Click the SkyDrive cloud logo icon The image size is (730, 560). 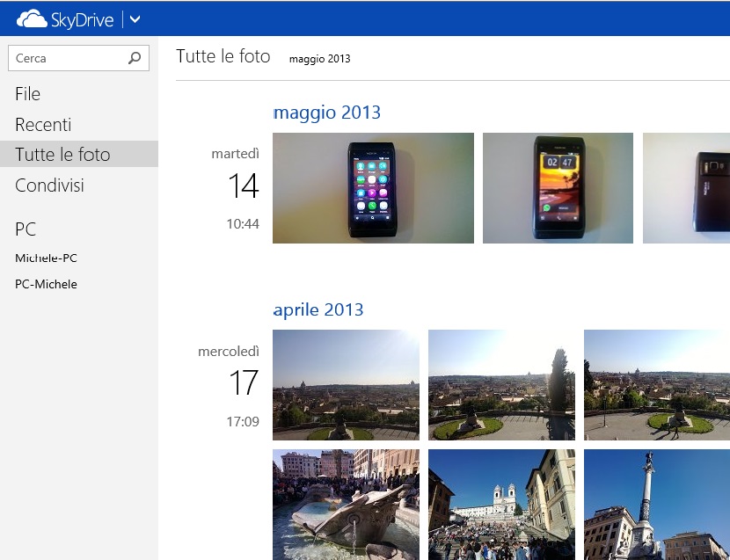tap(32, 19)
